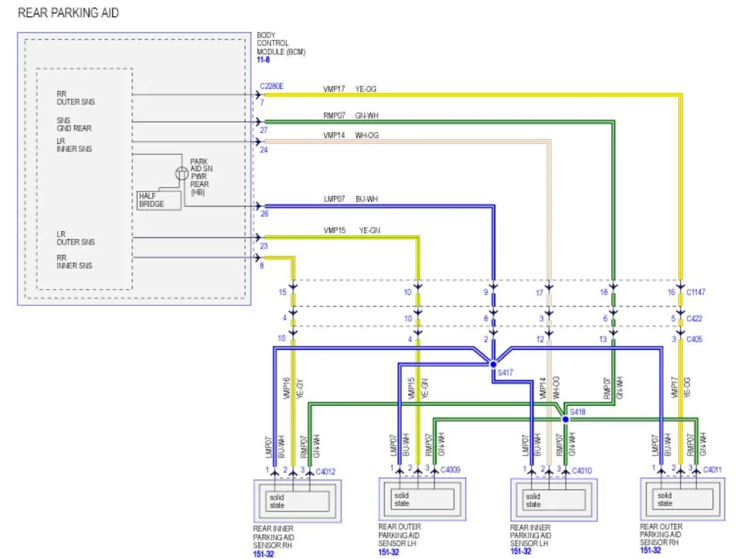Select the Rear Inner Sensor RH solid state box
Viewport: 756px width, 559px height.
click(298, 501)
